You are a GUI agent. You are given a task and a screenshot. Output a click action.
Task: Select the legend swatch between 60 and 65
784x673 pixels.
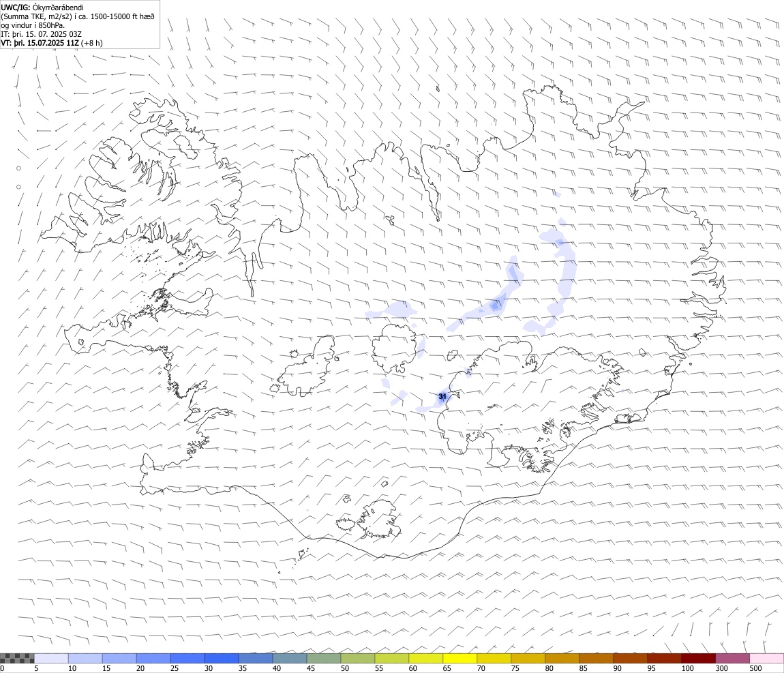pyautogui.click(x=426, y=658)
